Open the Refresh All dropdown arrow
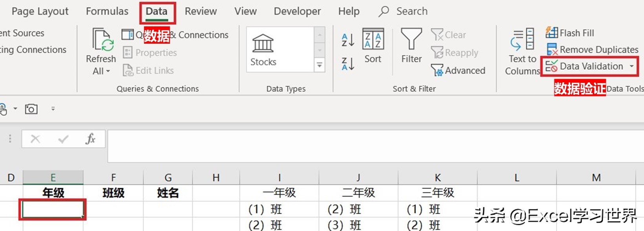Image resolution: width=644 pixels, height=231 pixels. (108, 71)
